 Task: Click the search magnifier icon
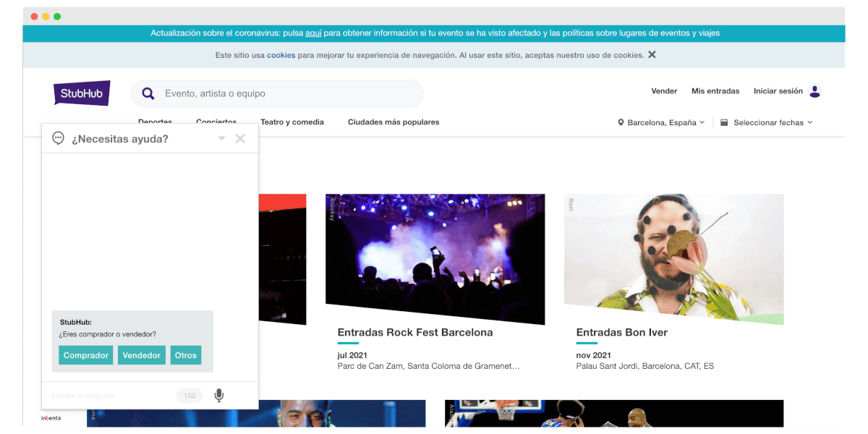click(x=148, y=93)
